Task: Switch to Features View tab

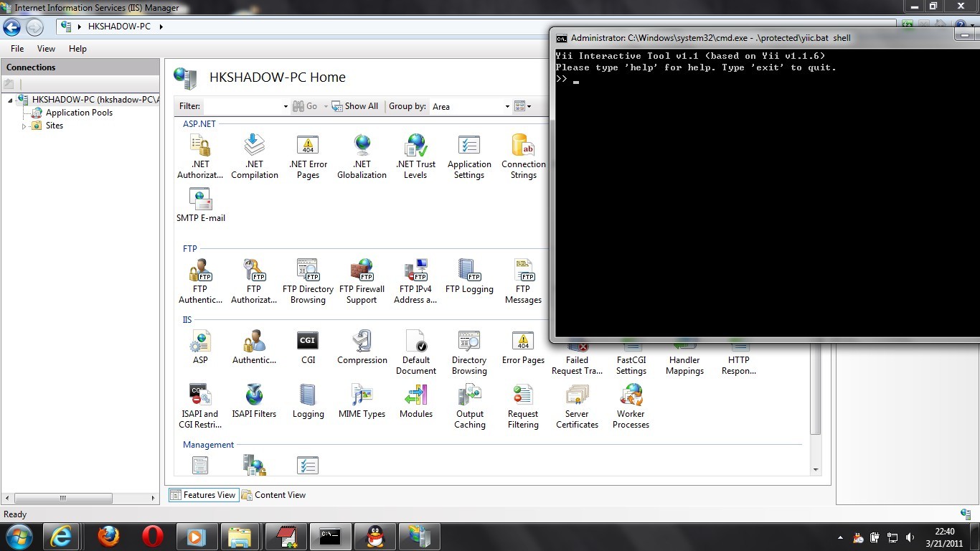Action: (202, 495)
